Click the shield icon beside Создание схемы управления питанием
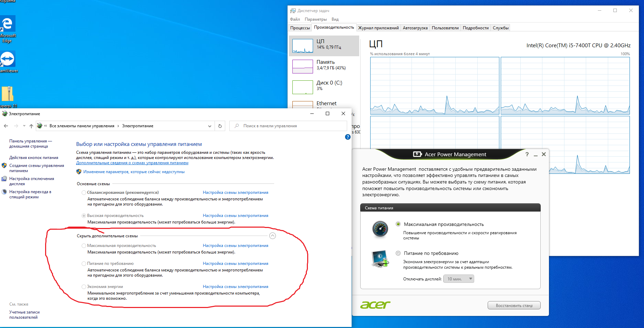The width and height of the screenshot is (644, 328). [x=4, y=166]
